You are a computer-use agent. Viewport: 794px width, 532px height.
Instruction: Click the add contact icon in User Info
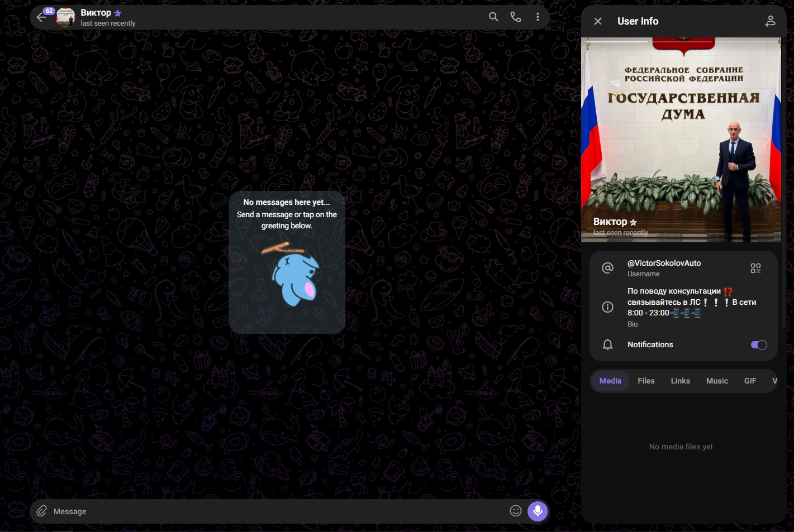pos(770,21)
